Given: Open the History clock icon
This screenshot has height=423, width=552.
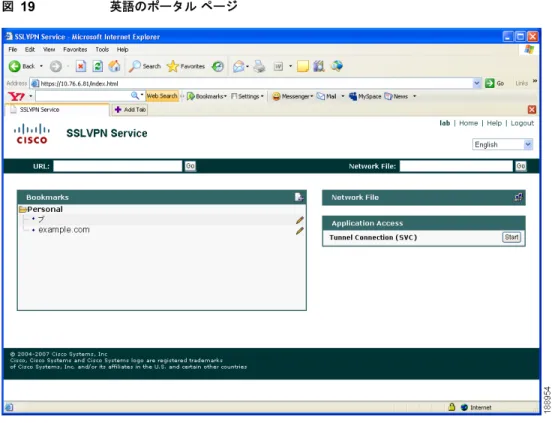Looking at the screenshot, I should coord(218,66).
